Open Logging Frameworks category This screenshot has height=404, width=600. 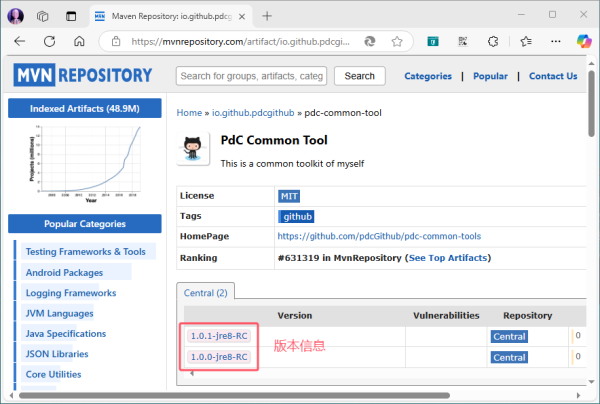point(71,293)
